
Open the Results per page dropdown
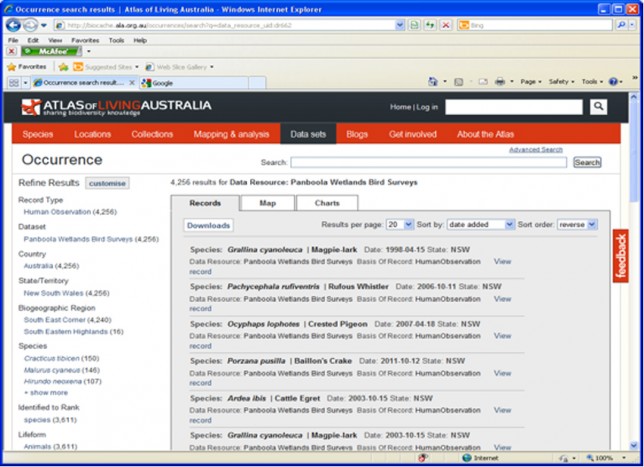399,225
